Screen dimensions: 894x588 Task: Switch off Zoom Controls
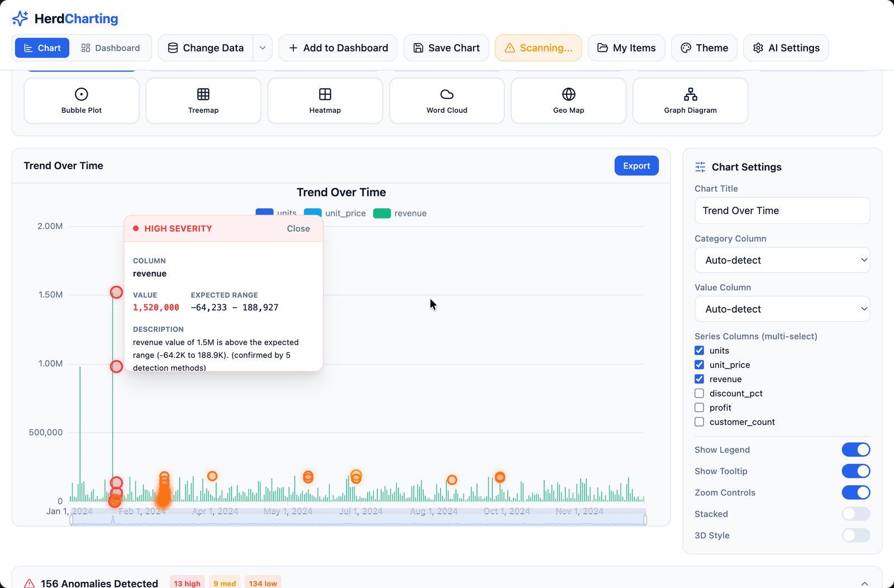[x=856, y=493]
